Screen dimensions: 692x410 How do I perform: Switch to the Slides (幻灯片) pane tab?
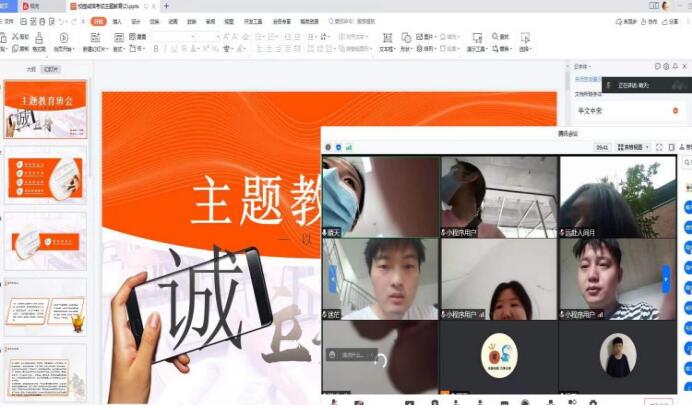pos(51,69)
